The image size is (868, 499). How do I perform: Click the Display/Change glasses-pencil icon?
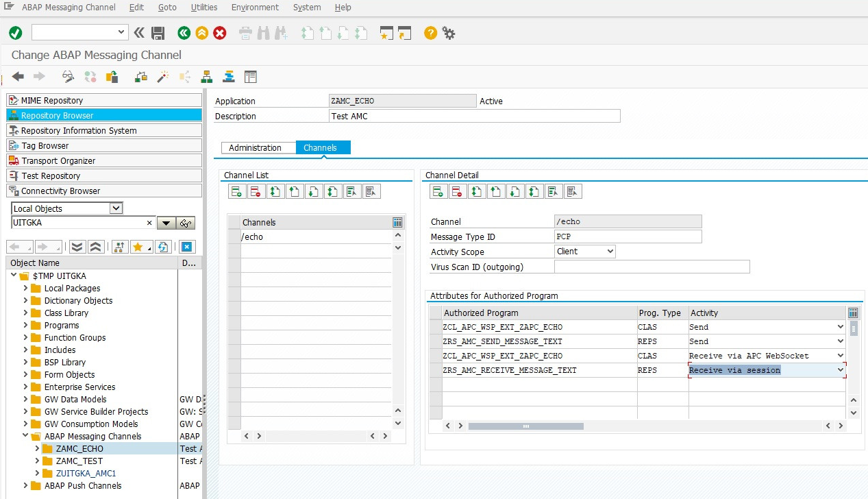click(x=69, y=76)
